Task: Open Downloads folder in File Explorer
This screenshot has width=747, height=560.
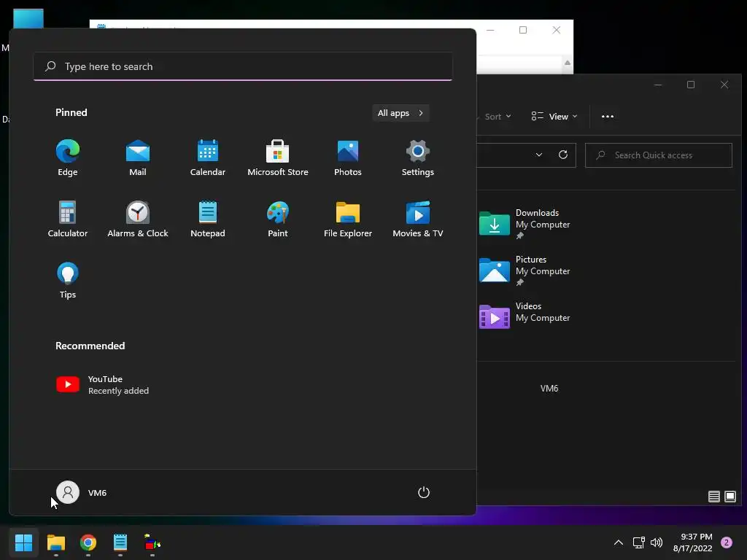Action: coord(525,223)
